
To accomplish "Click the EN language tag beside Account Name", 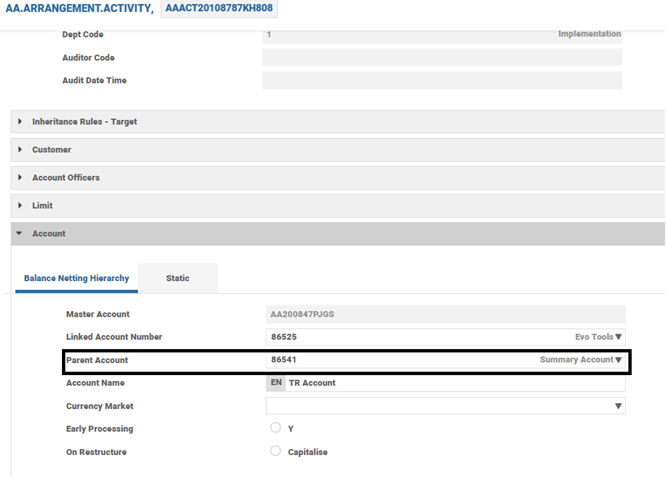I will click(276, 383).
